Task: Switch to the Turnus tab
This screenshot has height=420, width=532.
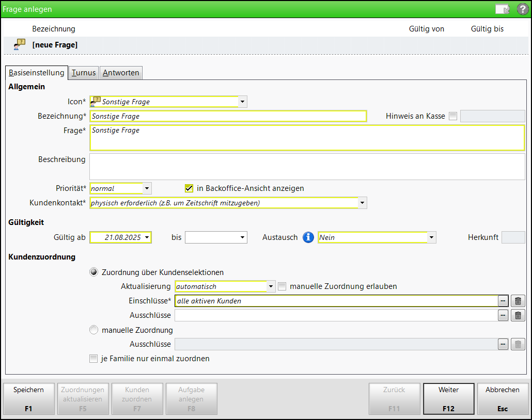Action: click(x=84, y=73)
